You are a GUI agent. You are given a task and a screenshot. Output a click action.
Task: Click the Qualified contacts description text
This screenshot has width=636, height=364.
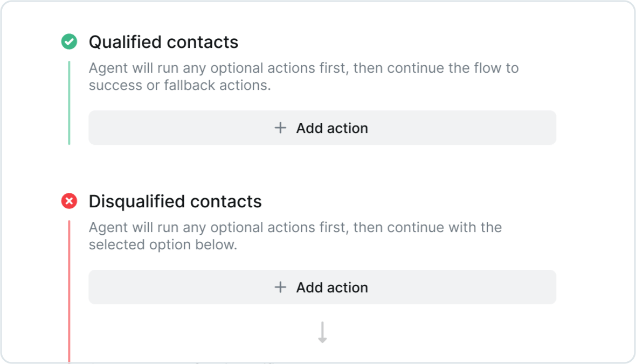303,76
